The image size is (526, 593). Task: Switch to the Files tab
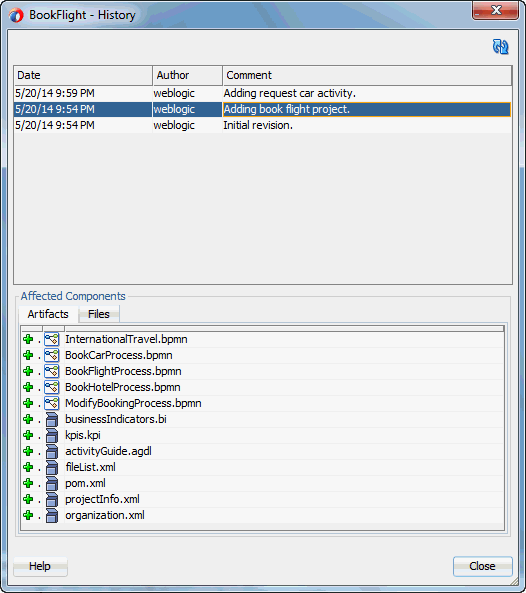[x=99, y=314]
